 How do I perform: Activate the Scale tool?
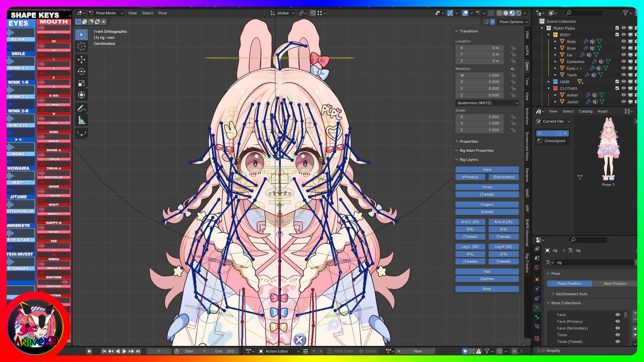pyautogui.click(x=82, y=83)
